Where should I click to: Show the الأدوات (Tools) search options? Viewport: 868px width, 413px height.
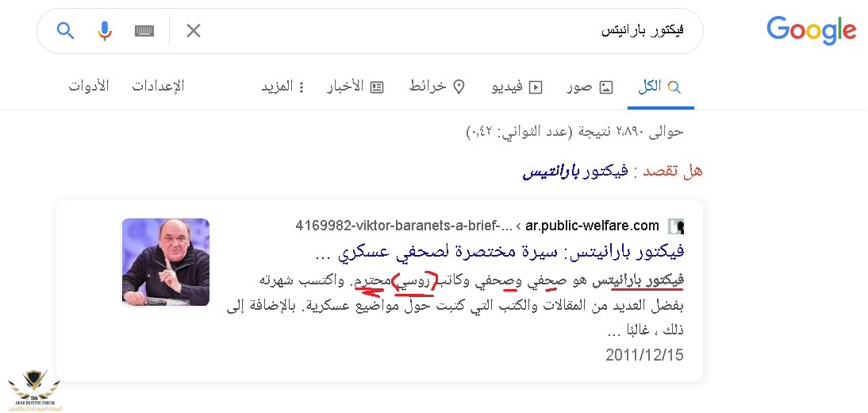tap(88, 86)
